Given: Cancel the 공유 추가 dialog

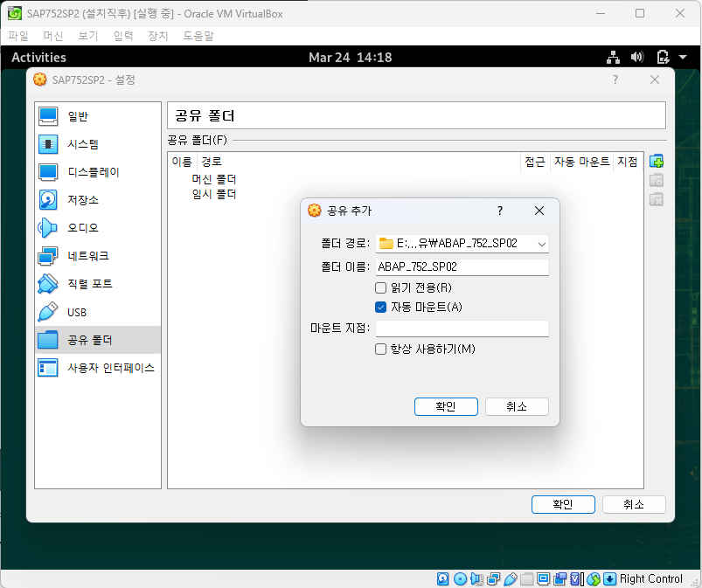Looking at the screenshot, I should [x=517, y=406].
